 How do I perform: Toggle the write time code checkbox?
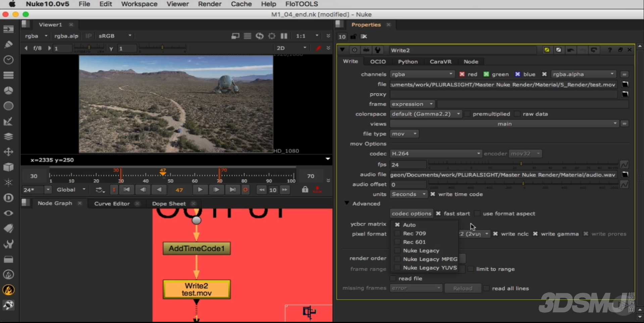point(433,194)
